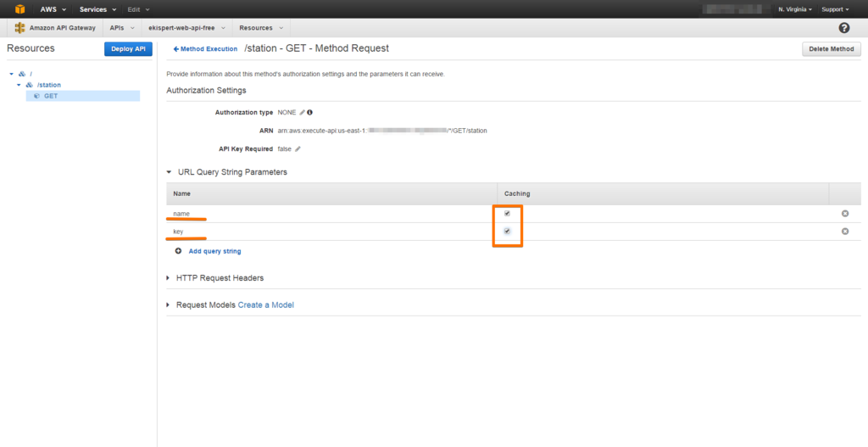Screen dimensions: 868x447
Task: Click the root resource icon
Action: coord(22,74)
